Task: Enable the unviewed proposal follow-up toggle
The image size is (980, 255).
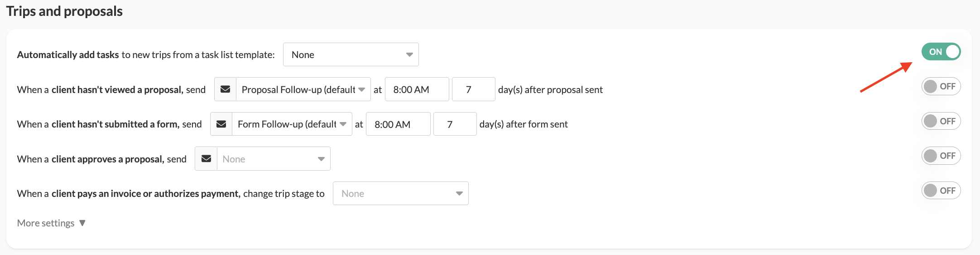Action: pos(941,86)
